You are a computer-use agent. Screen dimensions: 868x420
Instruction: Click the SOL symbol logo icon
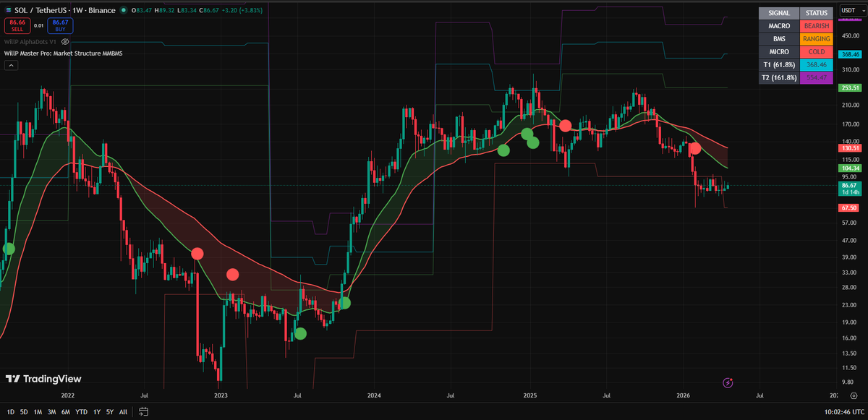coord(8,11)
